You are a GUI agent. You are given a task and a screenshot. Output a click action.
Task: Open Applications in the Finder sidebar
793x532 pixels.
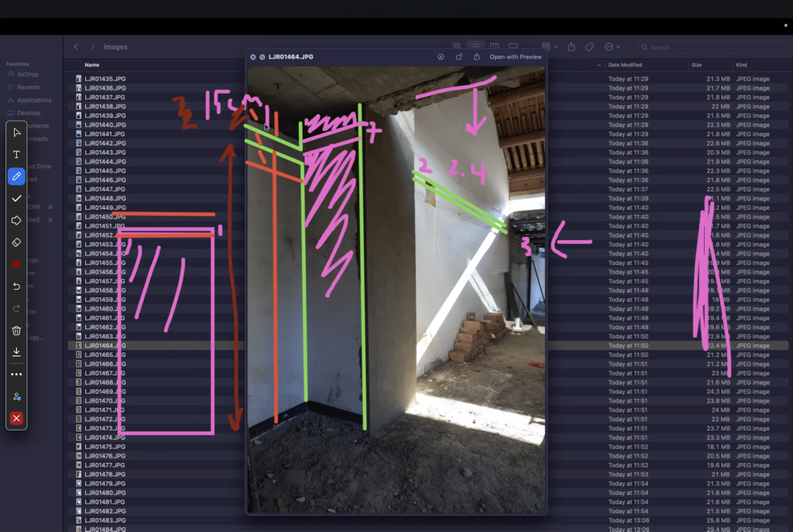pos(33,100)
